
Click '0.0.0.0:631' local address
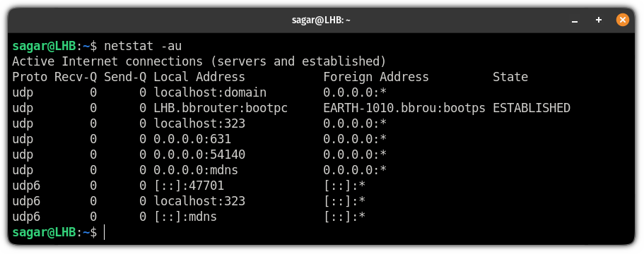coord(192,139)
